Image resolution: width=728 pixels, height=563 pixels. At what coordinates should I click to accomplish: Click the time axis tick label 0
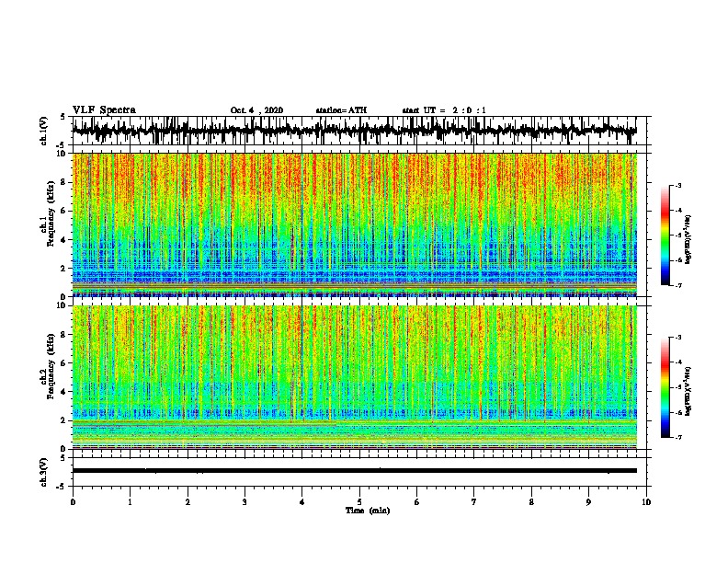coord(73,502)
